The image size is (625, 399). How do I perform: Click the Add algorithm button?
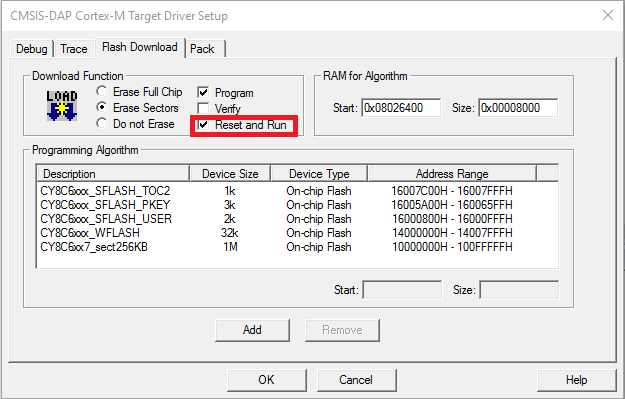pyautogui.click(x=252, y=330)
